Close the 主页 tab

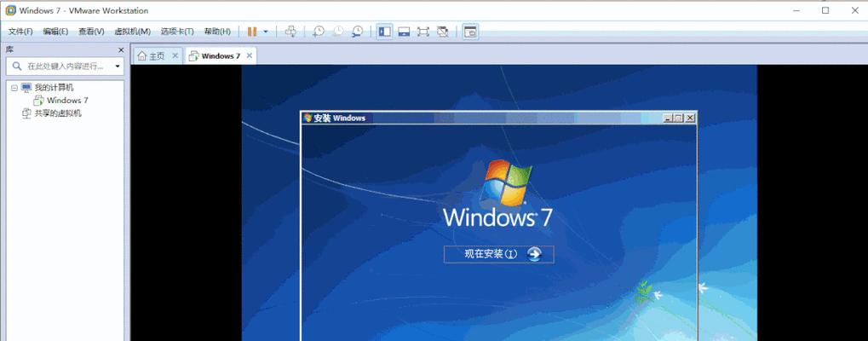[x=175, y=56]
